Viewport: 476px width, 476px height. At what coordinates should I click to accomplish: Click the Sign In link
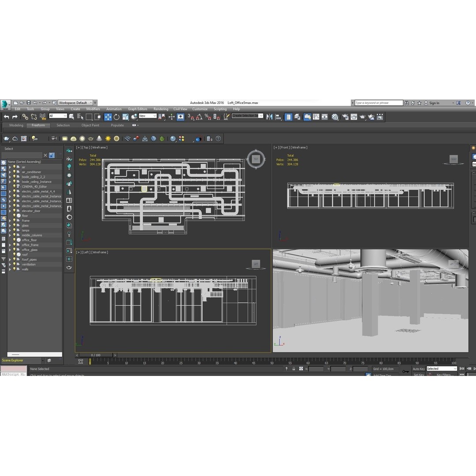coord(434,103)
